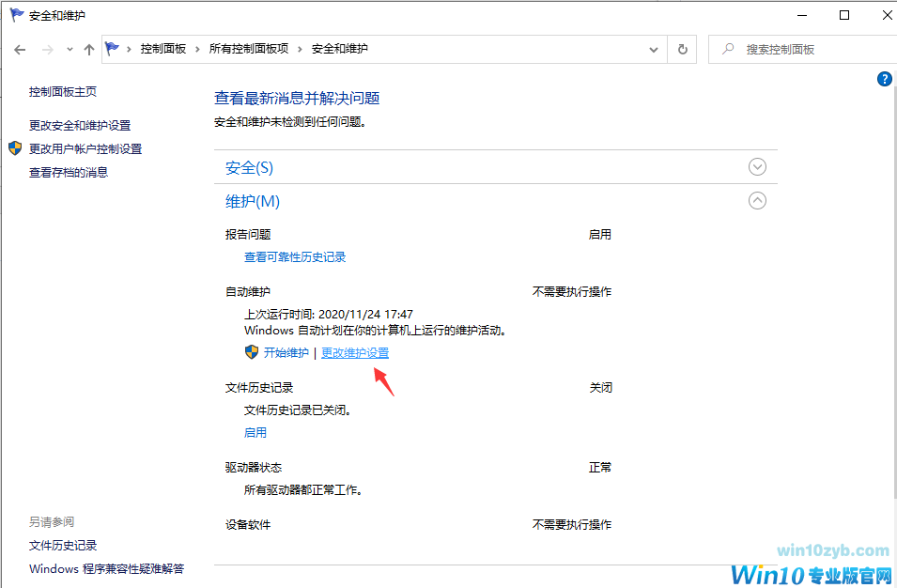Click the back navigation arrow
The height and width of the screenshot is (588, 897).
20,49
